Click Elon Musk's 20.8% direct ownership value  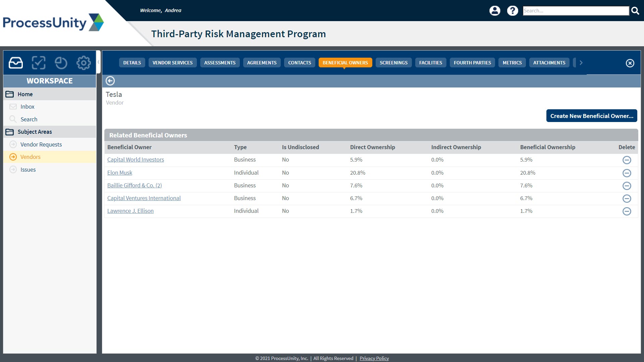point(358,173)
